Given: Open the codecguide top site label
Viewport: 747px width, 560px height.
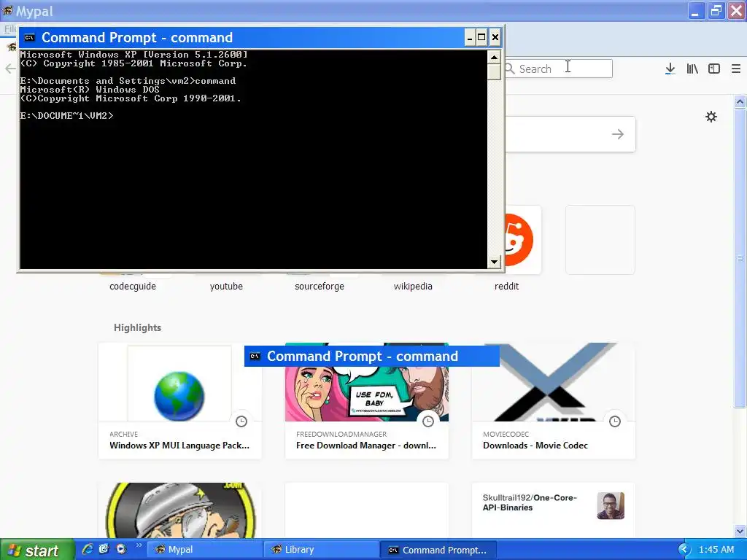Looking at the screenshot, I should tap(133, 286).
